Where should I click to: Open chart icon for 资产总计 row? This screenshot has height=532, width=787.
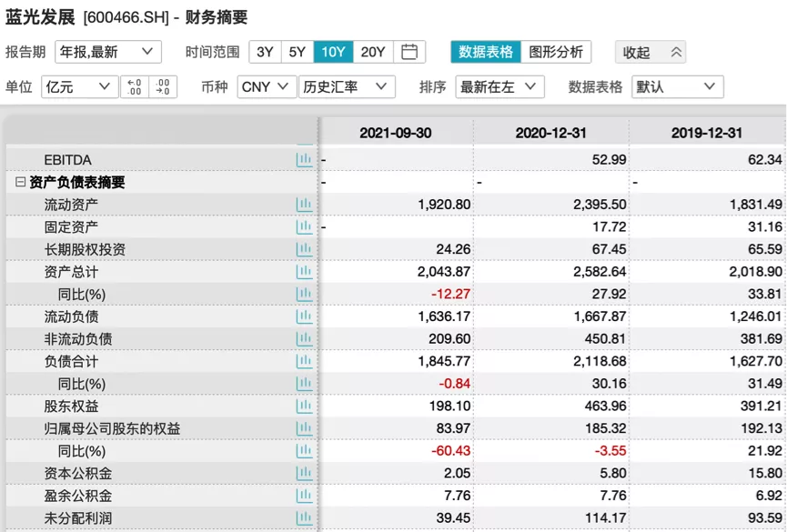(x=304, y=272)
